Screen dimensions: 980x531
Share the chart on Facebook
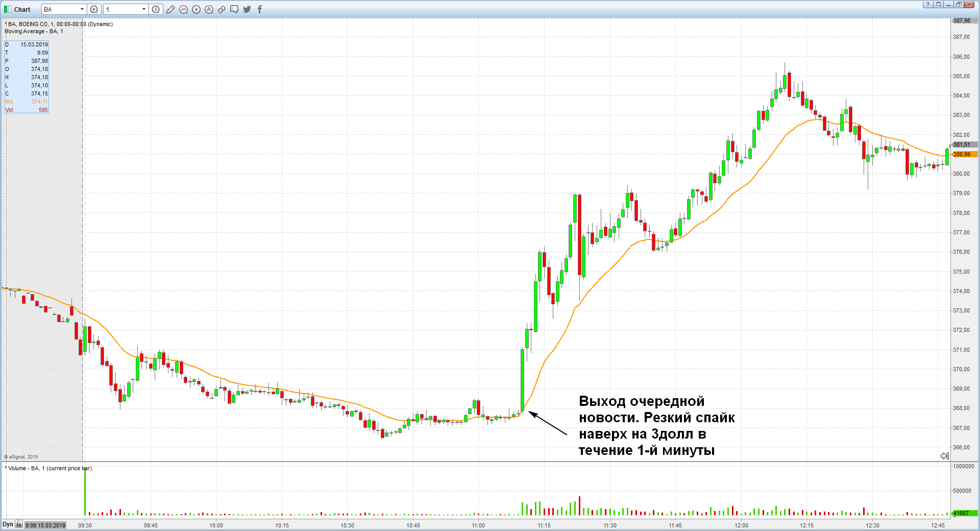[x=259, y=9]
